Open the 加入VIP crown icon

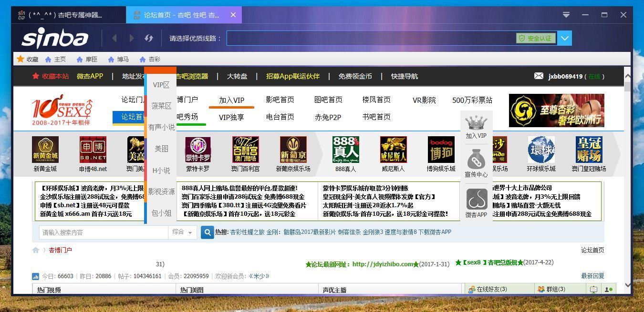pyautogui.click(x=476, y=123)
